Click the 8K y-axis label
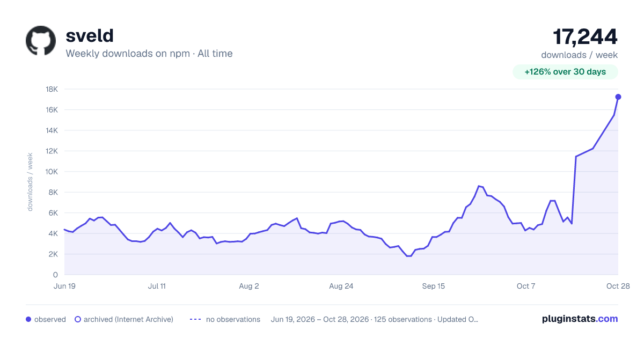The width and height of the screenshot is (644, 338). (x=54, y=192)
